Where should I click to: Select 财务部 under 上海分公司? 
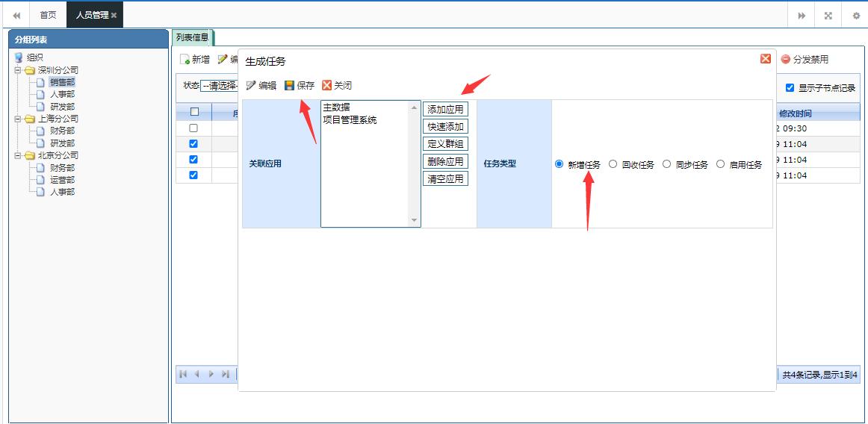point(62,131)
